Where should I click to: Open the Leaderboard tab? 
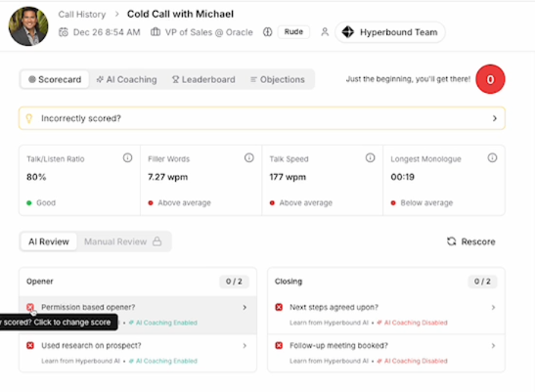pos(203,79)
